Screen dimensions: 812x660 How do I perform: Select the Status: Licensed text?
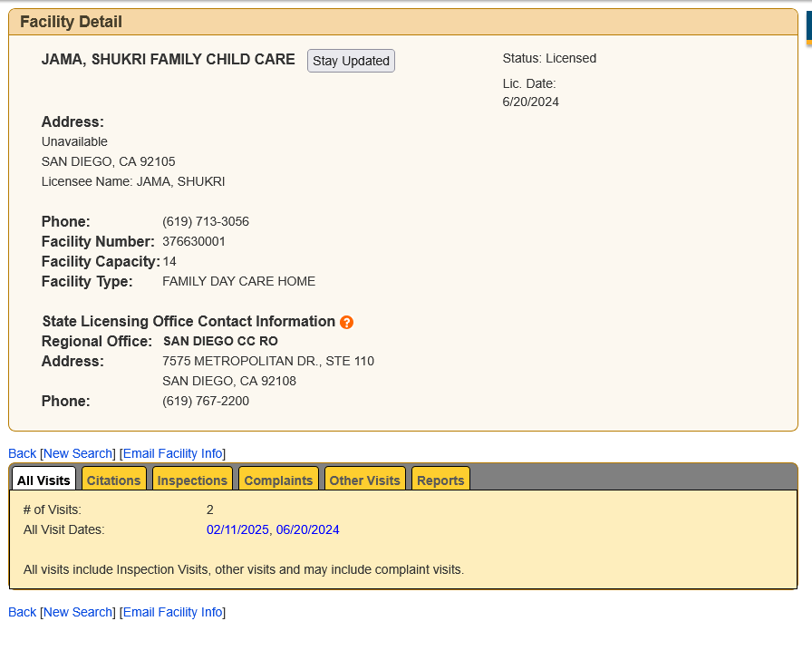click(x=549, y=58)
